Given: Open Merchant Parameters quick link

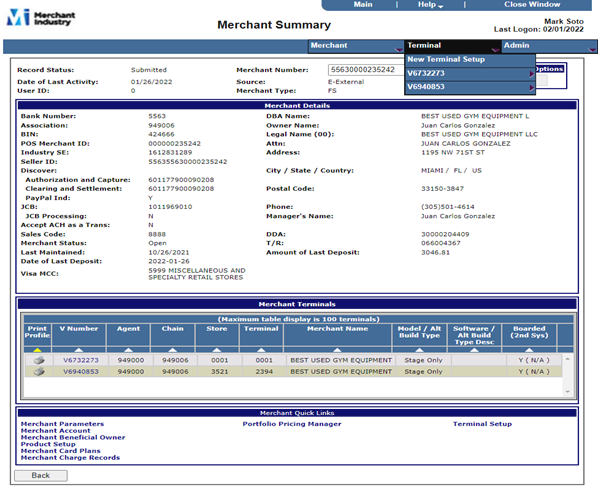Looking at the screenshot, I should point(63,424).
